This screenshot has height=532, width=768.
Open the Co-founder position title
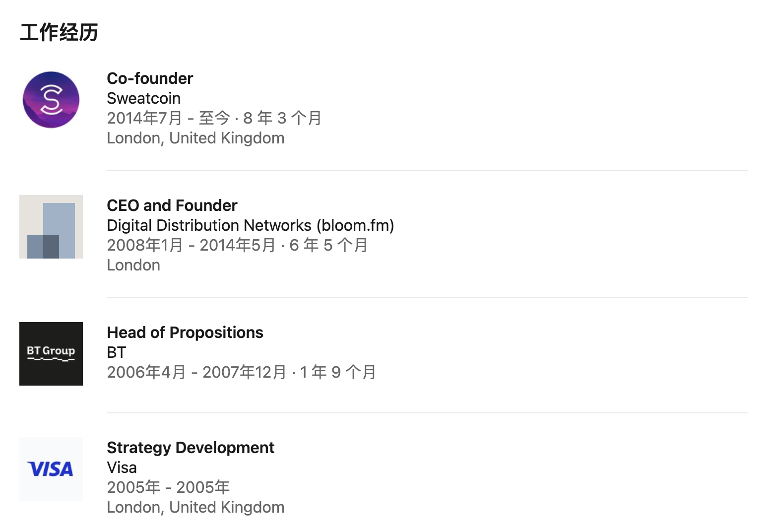click(150, 78)
